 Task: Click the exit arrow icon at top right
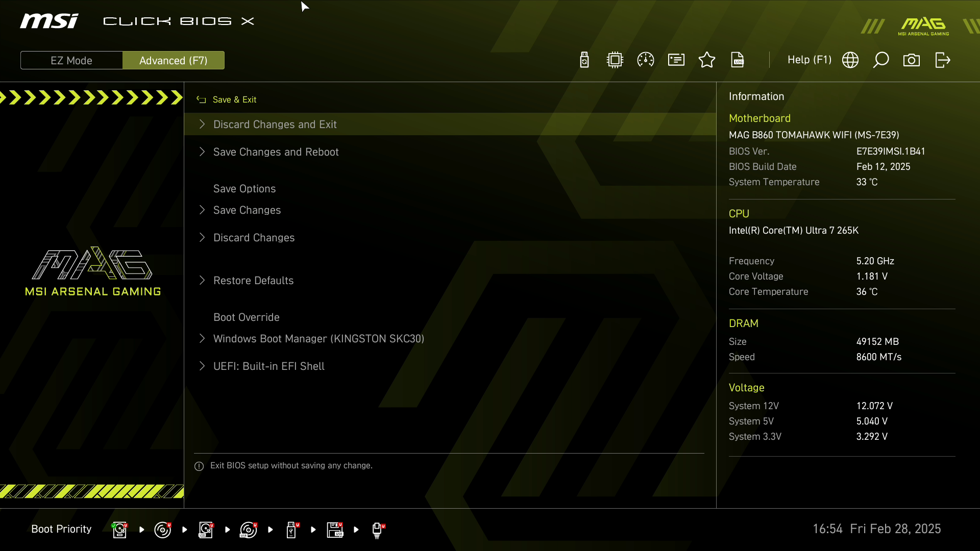point(942,60)
